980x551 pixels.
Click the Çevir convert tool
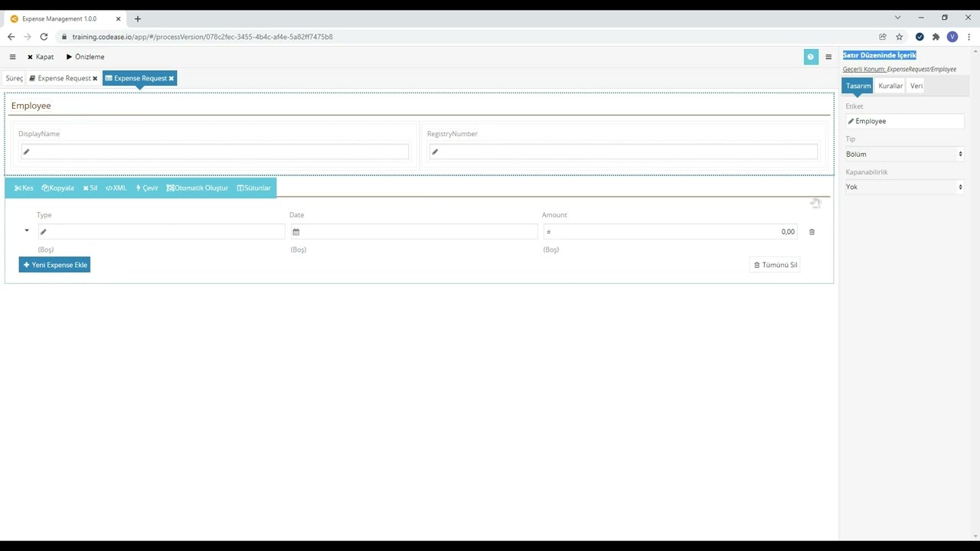click(147, 188)
